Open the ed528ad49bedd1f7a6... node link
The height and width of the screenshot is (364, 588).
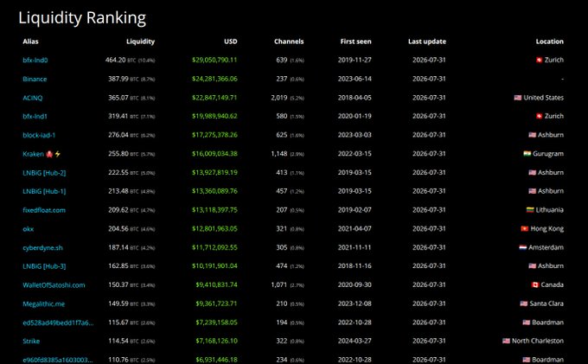point(58,322)
